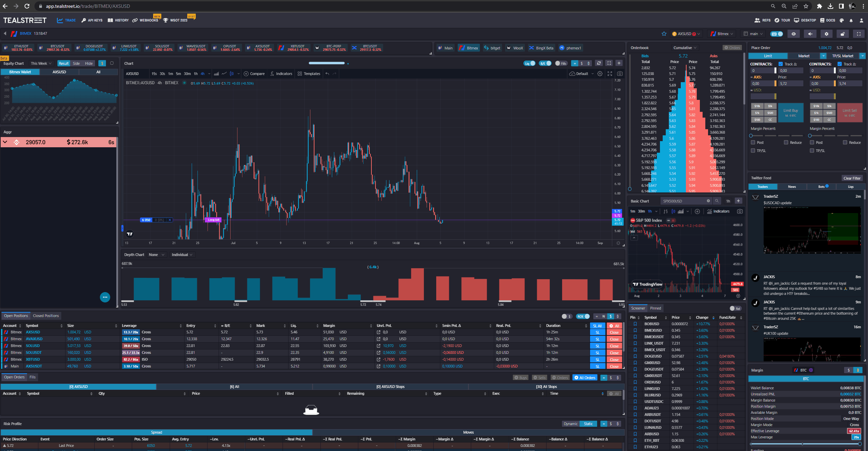The height and width of the screenshot is (451, 868).
Task: Reload the browser page
Action: click(x=27, y=6)
